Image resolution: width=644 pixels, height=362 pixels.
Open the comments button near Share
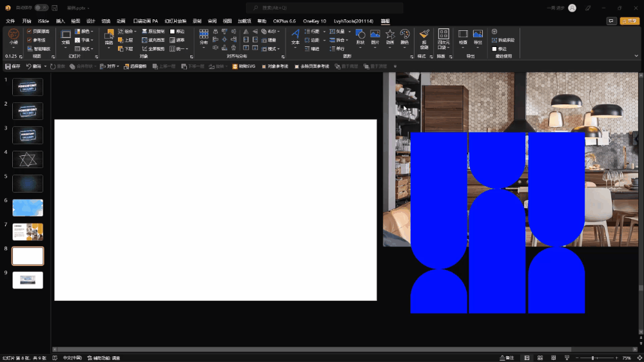611,21
